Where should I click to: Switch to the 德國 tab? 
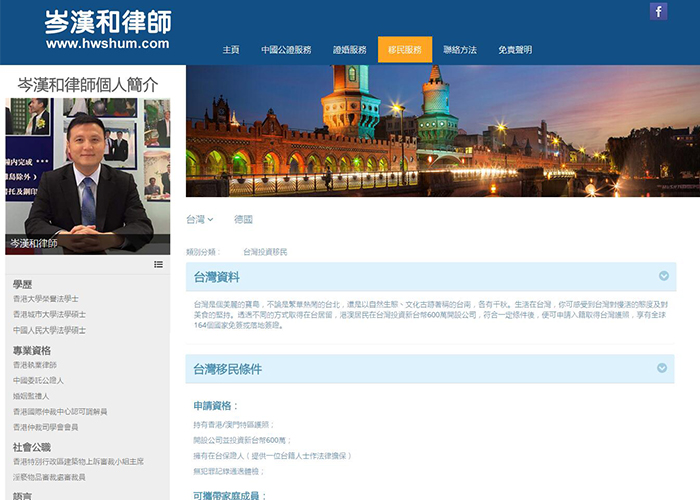pos(243,219)
